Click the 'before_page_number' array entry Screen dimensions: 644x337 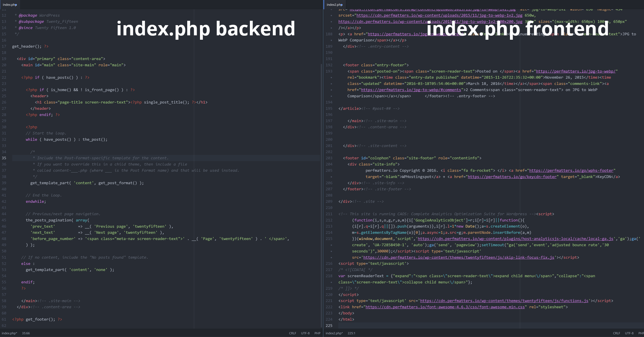pyautogui.click(x=160, y=239)
